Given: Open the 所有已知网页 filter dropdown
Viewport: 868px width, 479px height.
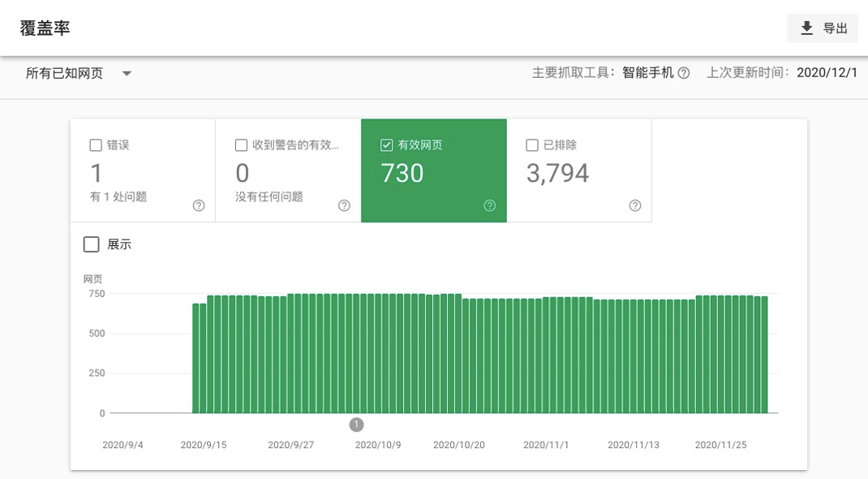Looking at the screenshot, I should coord(65,73).
